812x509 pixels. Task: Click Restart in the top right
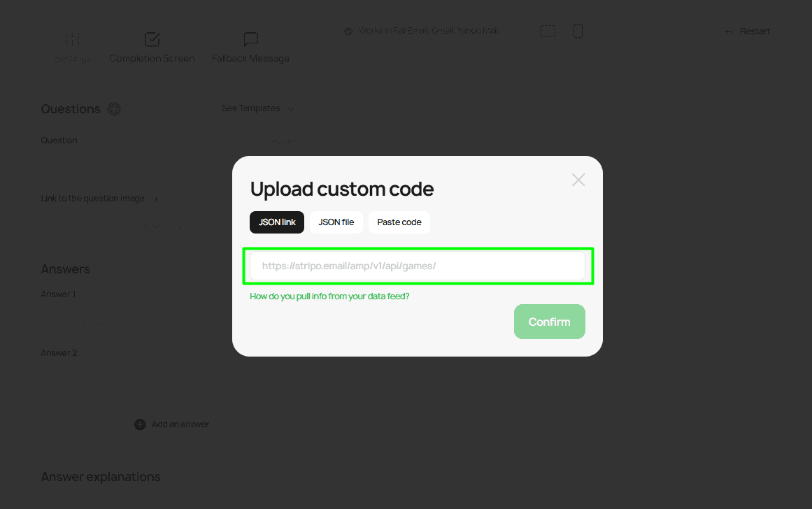click(x=755, y=31)
